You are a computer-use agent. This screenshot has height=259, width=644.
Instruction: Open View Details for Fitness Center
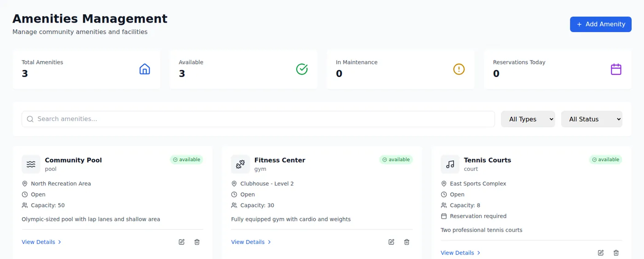pos(251,242)
